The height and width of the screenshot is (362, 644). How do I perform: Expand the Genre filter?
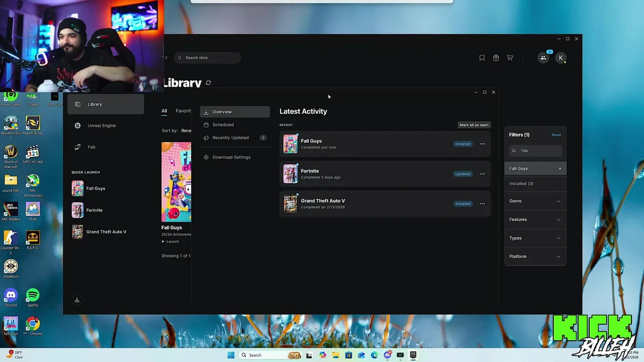(x=535, y=201)
